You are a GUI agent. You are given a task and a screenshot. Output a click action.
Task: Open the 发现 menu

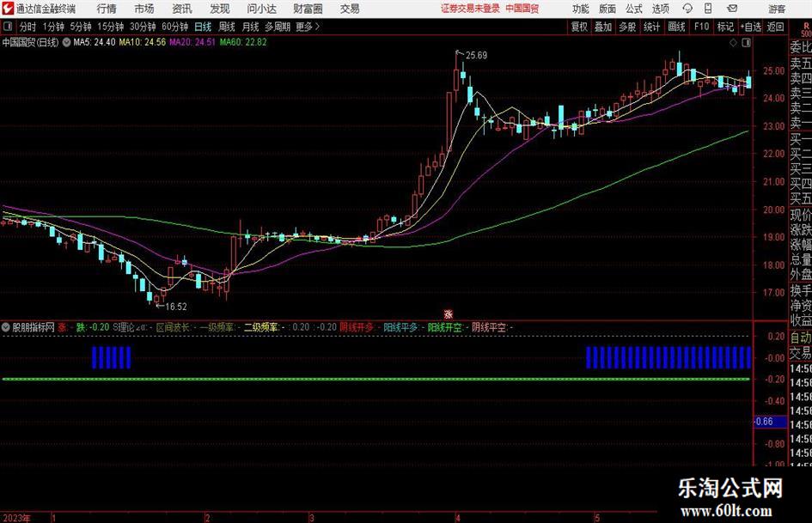(220, 9)
